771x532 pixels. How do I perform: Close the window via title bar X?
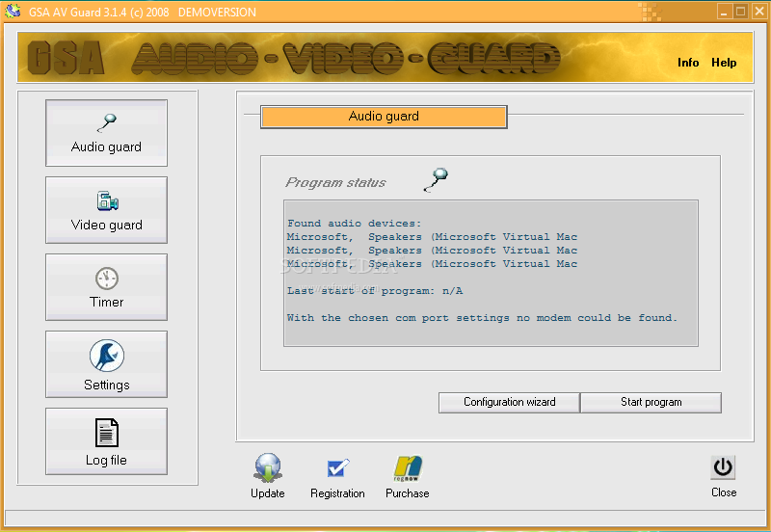click(758, 12)
